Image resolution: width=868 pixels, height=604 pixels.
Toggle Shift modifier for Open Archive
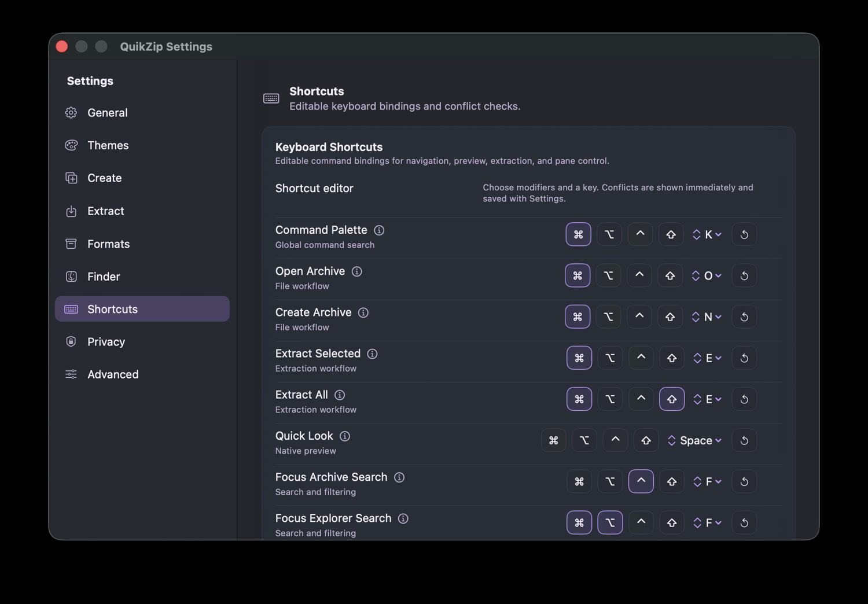pyautogui.click(x=670, y=275)
